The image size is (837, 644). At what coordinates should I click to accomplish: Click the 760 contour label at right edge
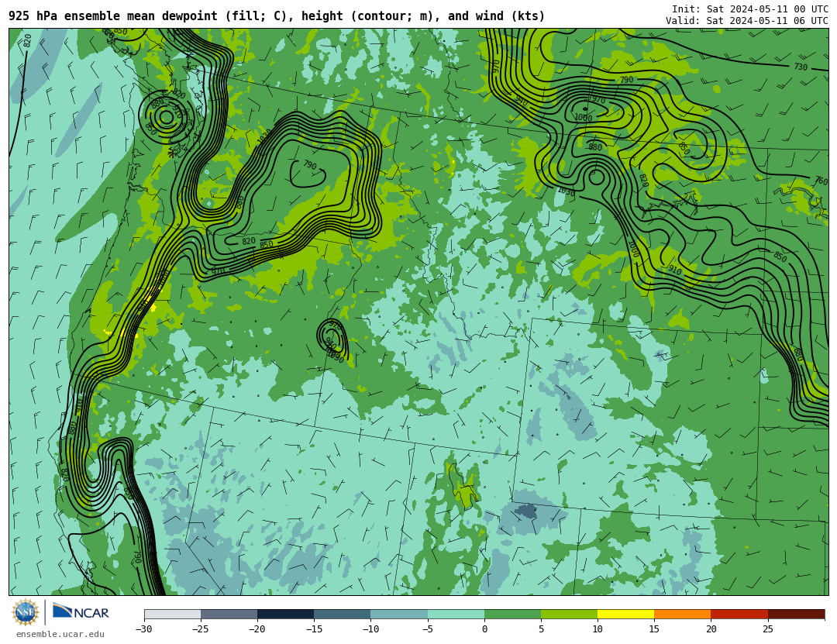pos(821,181)
